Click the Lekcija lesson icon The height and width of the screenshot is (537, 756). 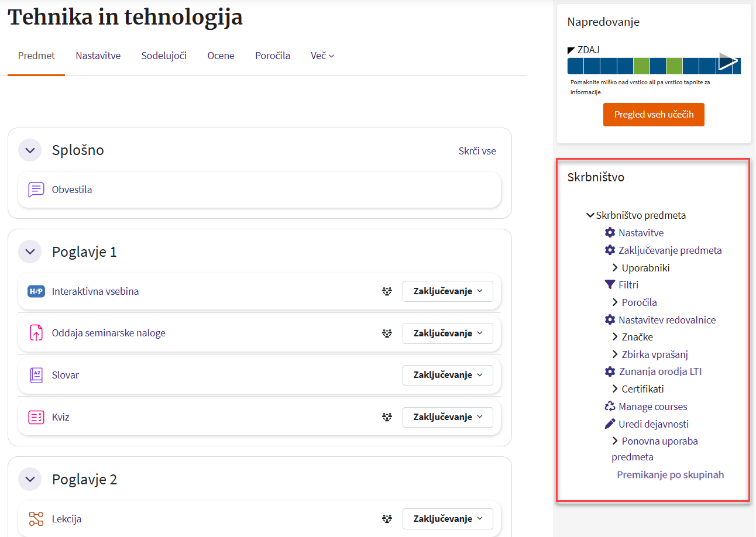coord(36,519)
